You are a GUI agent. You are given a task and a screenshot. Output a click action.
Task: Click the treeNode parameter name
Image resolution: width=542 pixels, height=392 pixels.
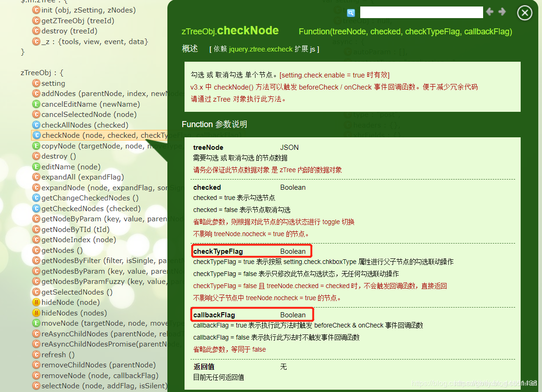(x=208, y=148)
